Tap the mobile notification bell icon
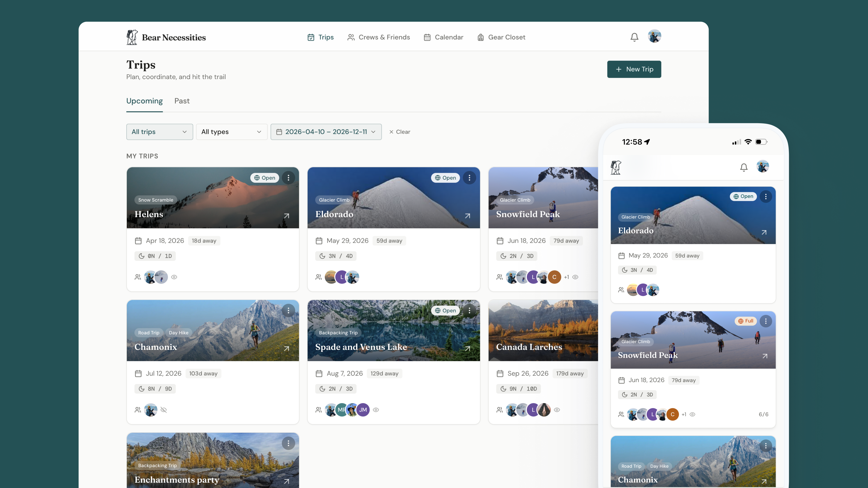Image resolution: width=868 pixels, height=488 pixels. (x=744, y=167)
